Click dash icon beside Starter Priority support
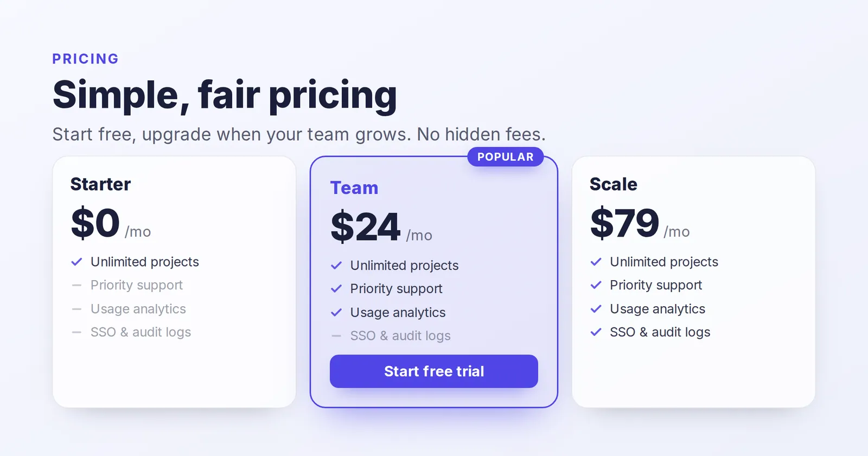Screen dimensions: 868x456 pyautogui.click(x=76, y=285)
